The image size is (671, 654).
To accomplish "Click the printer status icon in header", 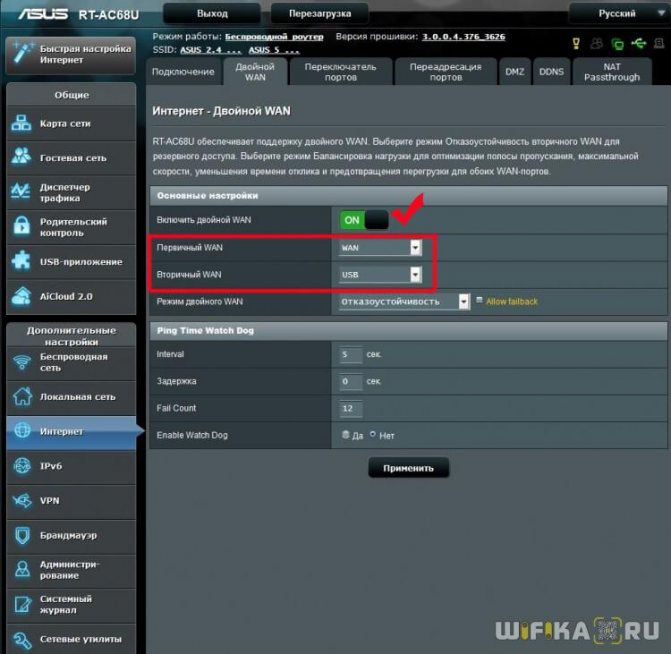I will (659, 43).
